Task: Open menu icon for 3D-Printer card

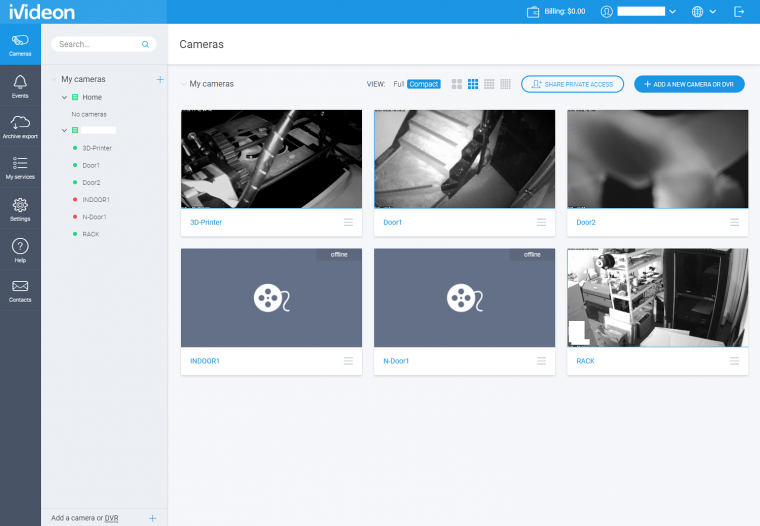Action: 348,222
